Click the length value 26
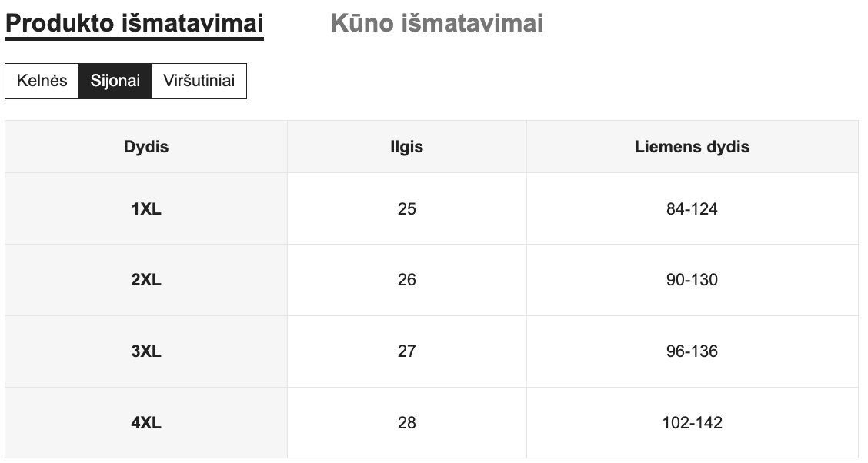The height and width of the screenshot is (463, 868). click(x=406, y=280)
